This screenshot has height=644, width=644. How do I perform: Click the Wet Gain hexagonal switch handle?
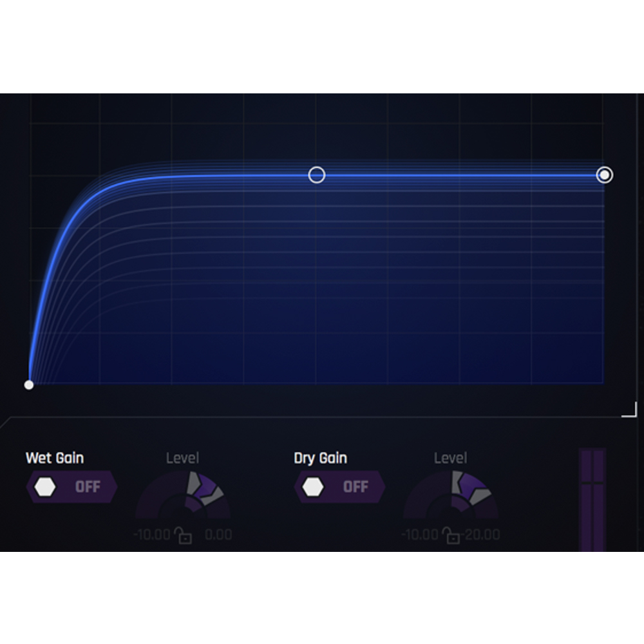point(44,486)
